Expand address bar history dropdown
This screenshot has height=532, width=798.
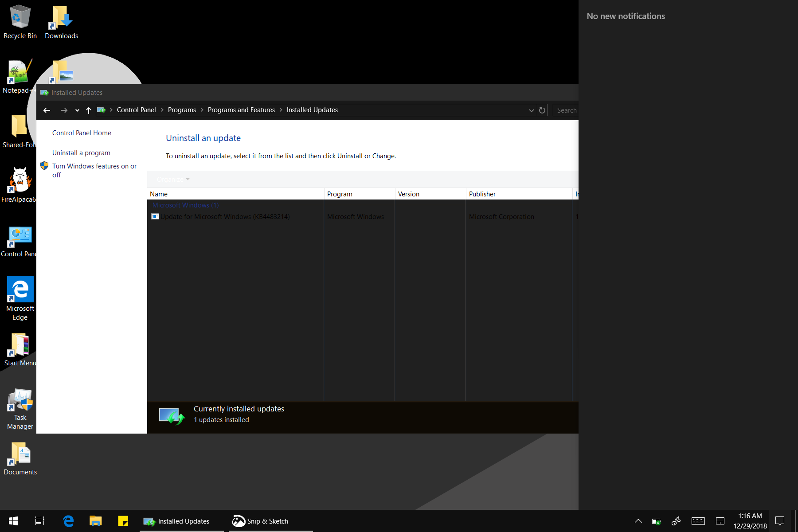click(x=531, y=110)
